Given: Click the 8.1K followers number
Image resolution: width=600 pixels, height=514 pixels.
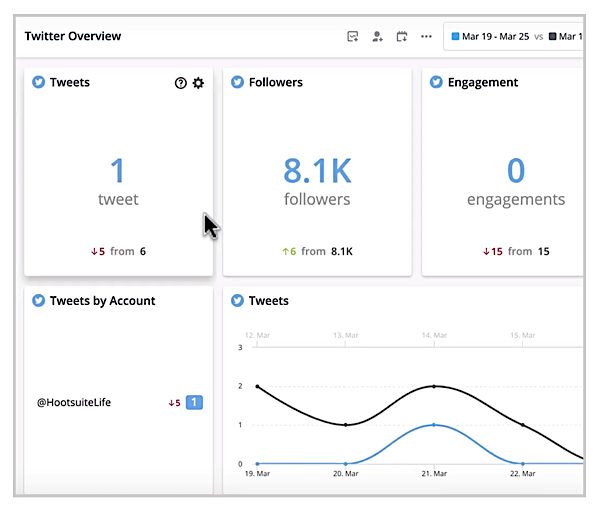Looking at the screenshot, I should click(x=316, y=171).
